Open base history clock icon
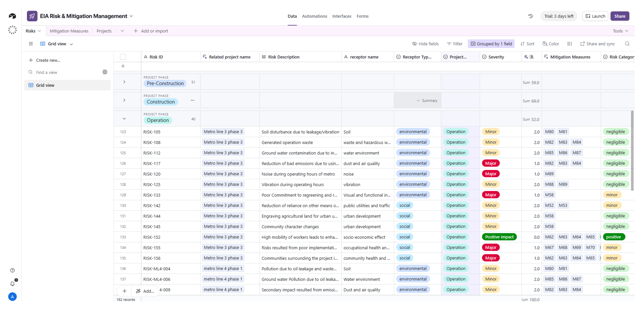The height and width of the screenshot is (312, 644). pyautogui.click(x=530, y=16)
